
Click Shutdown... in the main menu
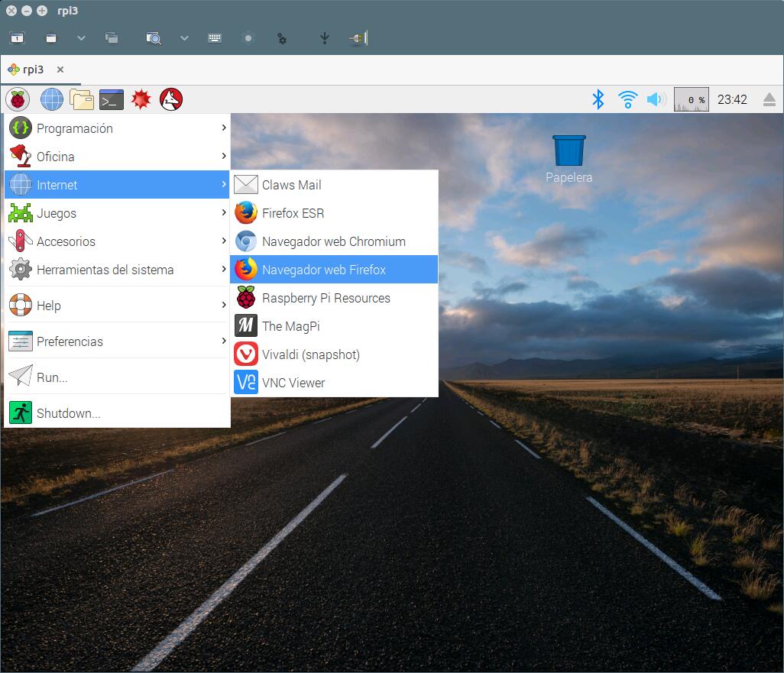tap(69, 413)
